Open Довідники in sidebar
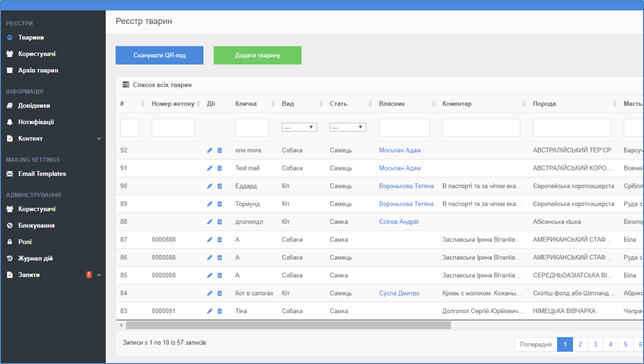This screenshot has height=364, width=644. 34,106
